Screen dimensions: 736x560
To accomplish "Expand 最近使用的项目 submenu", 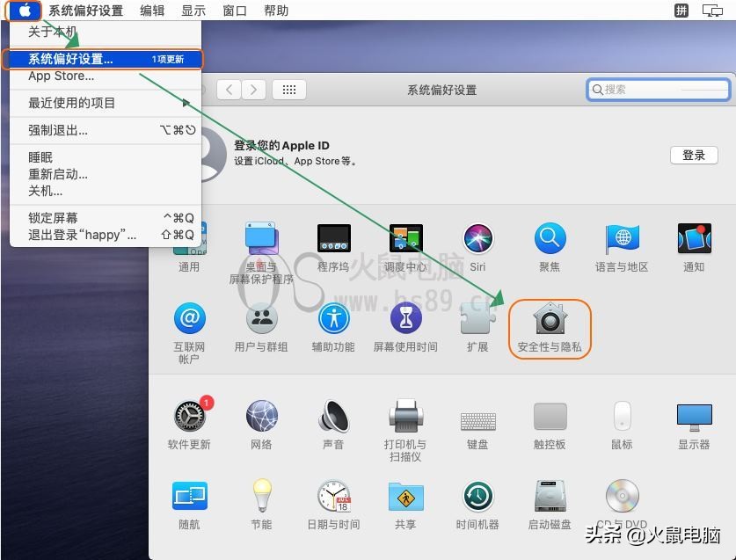I will 106,103.
